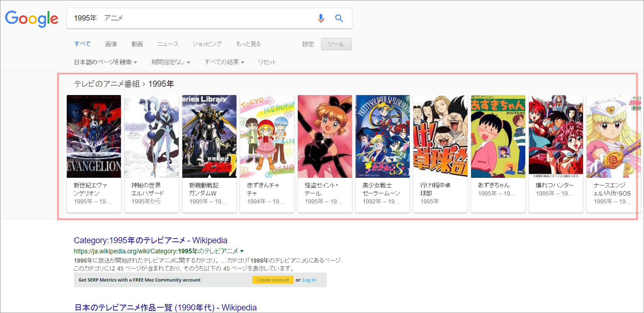Expand the 日本語のページを検索 dropdown

pos(105,62)
